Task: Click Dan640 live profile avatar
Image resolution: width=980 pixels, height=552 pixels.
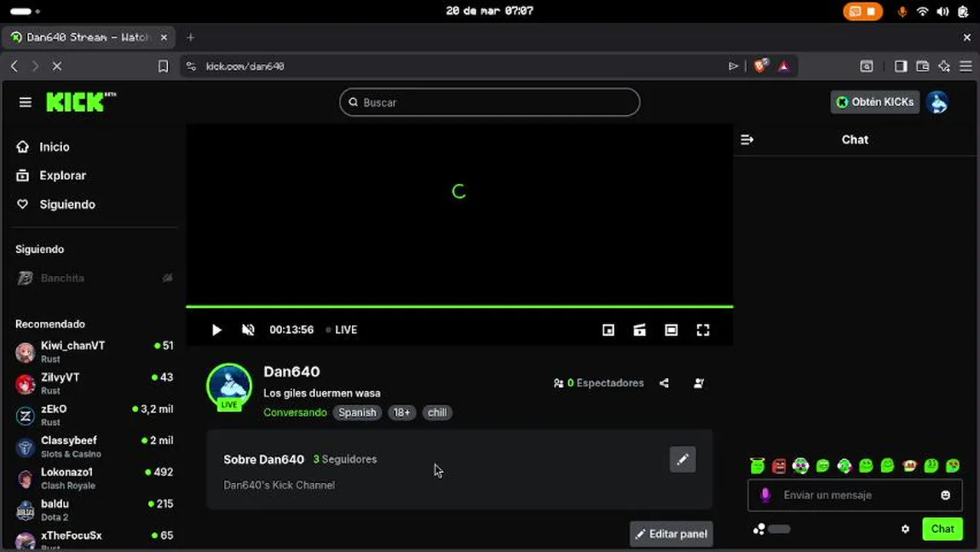Action: [229, 386]
